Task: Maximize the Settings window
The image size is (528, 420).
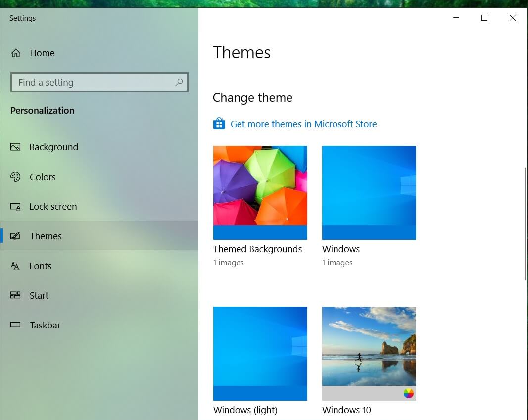Action: [484, 18]
